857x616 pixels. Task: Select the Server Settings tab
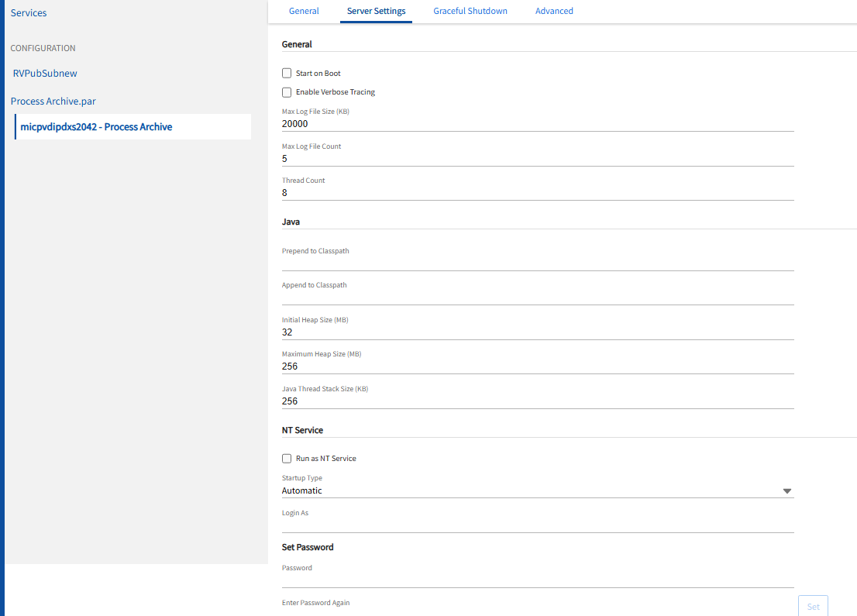(376, 11)
